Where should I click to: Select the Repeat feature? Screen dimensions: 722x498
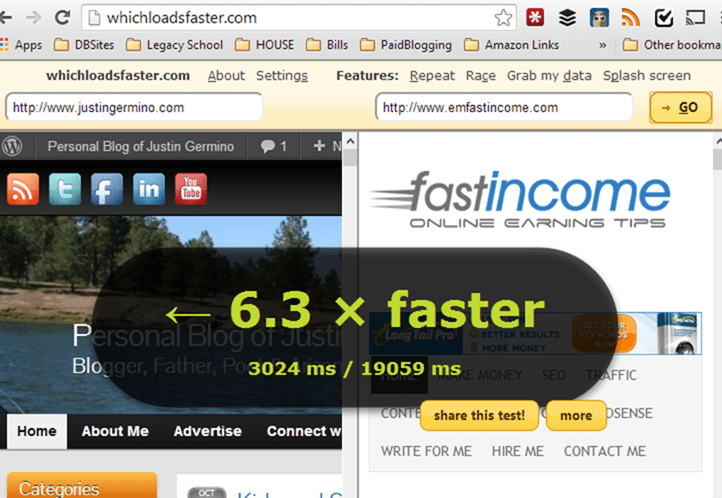pyautogui.click(x=432, y=75)
